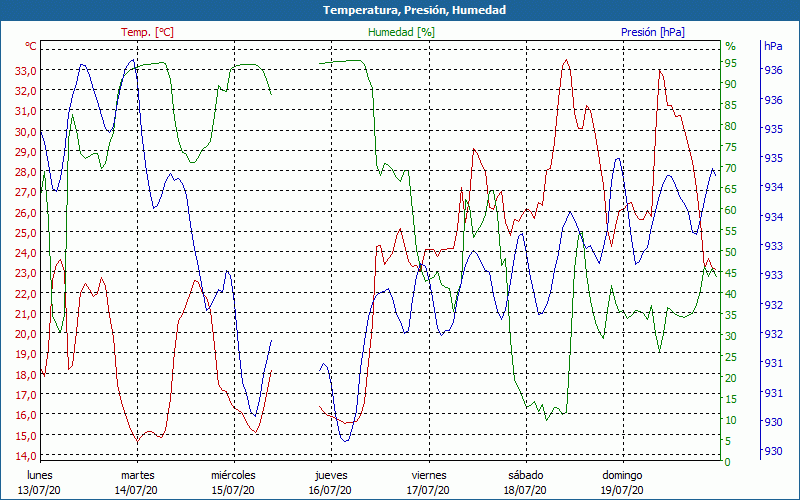Screen dimensions: 800x500
Task: Click the '20,0' temperature axis value
Action: [25, 334]
